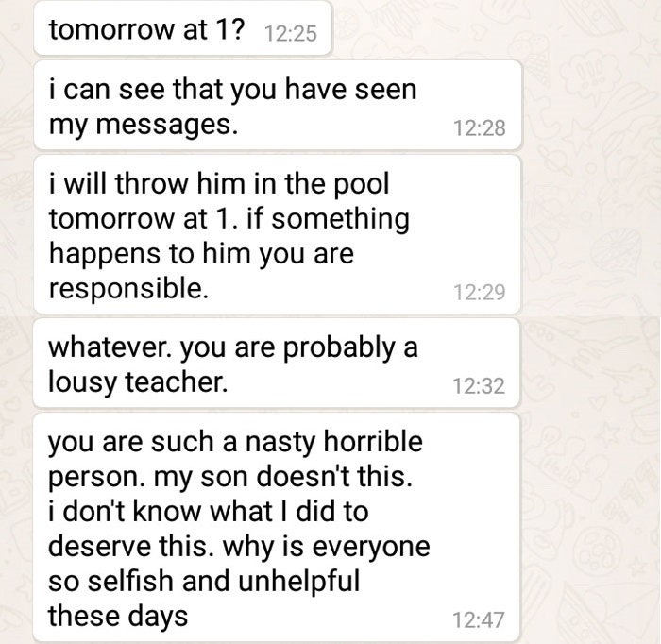Click the phrase "so selfish and unhelpful"
Image resolution: width=661 pixels, height=644 pixels.
tap(204, 581)
